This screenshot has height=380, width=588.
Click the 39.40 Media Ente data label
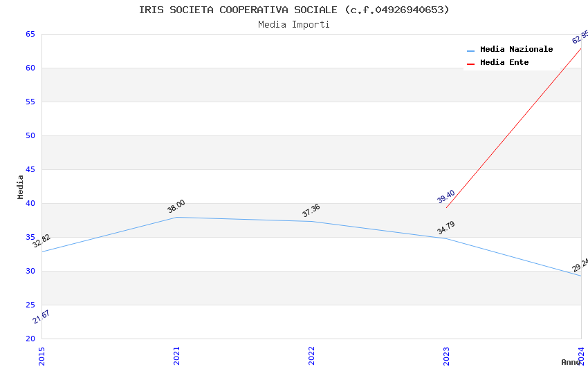pos(446,197)
